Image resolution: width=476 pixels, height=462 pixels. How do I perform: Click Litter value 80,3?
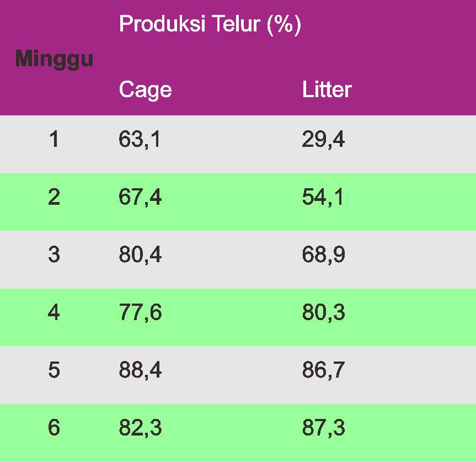[323, 313]
